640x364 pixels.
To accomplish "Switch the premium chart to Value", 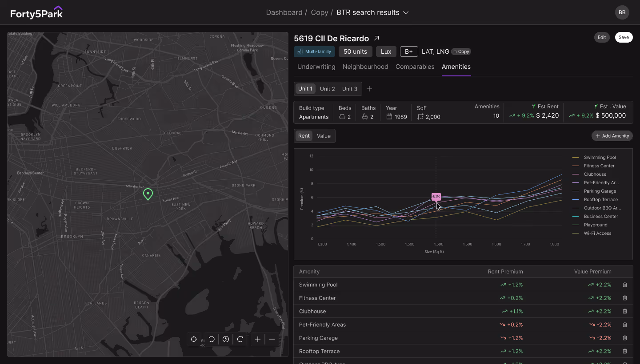I will [x=324, y=136].
